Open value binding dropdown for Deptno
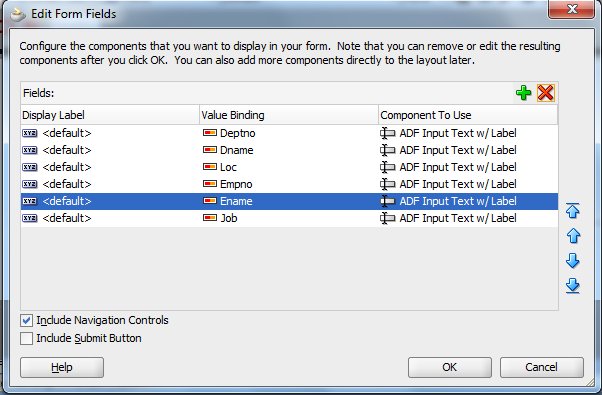Viewport: 602px width, 395px height. coord(289,133)
